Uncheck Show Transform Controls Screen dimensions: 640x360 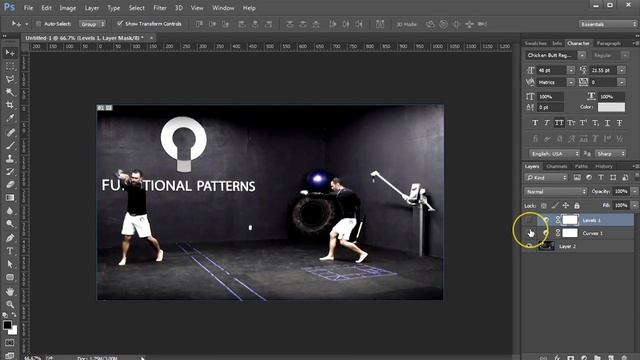click(120, 24)
